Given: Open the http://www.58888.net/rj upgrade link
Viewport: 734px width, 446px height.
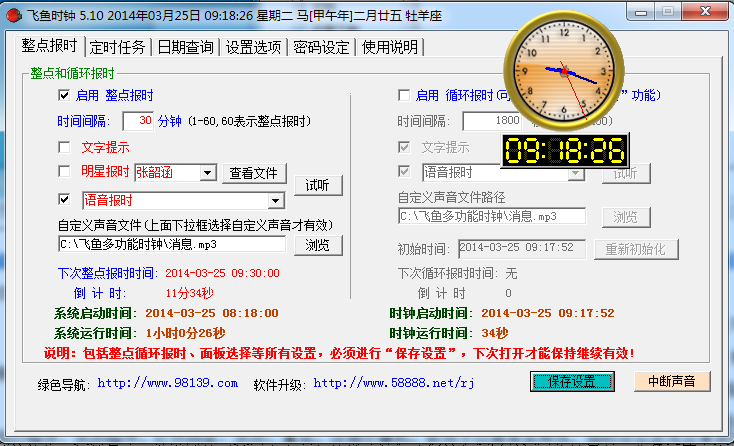Looking at the screenshot, I should click(394, 383).
